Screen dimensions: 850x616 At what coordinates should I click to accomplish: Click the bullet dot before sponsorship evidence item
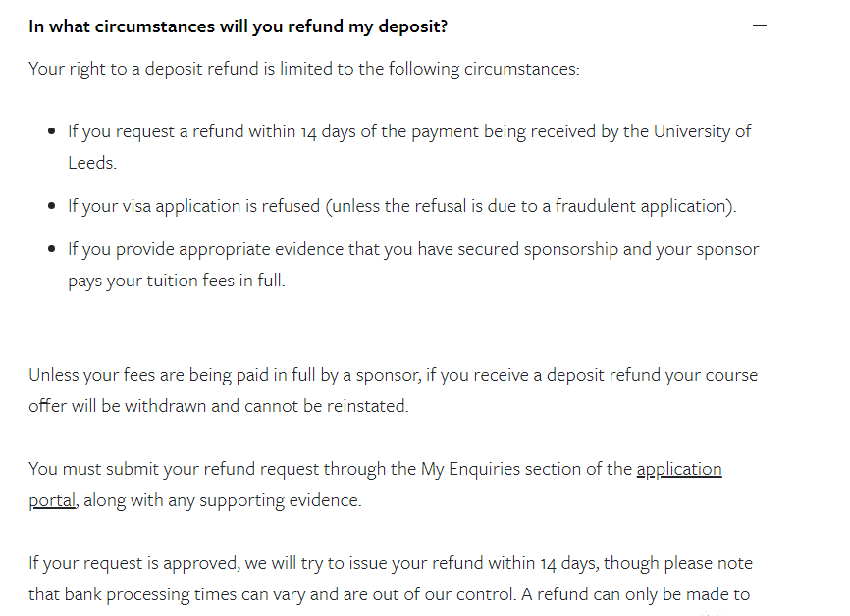tap(51, 249)
